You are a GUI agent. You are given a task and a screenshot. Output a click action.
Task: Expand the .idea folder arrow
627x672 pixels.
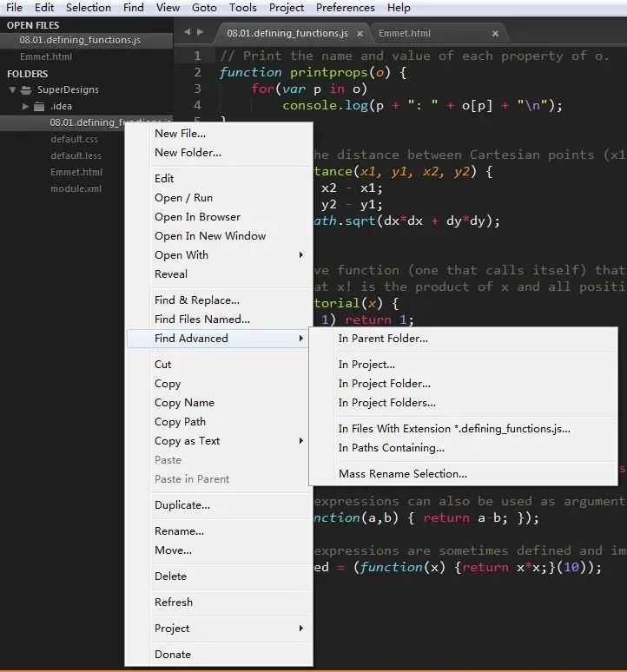[25, 106]
